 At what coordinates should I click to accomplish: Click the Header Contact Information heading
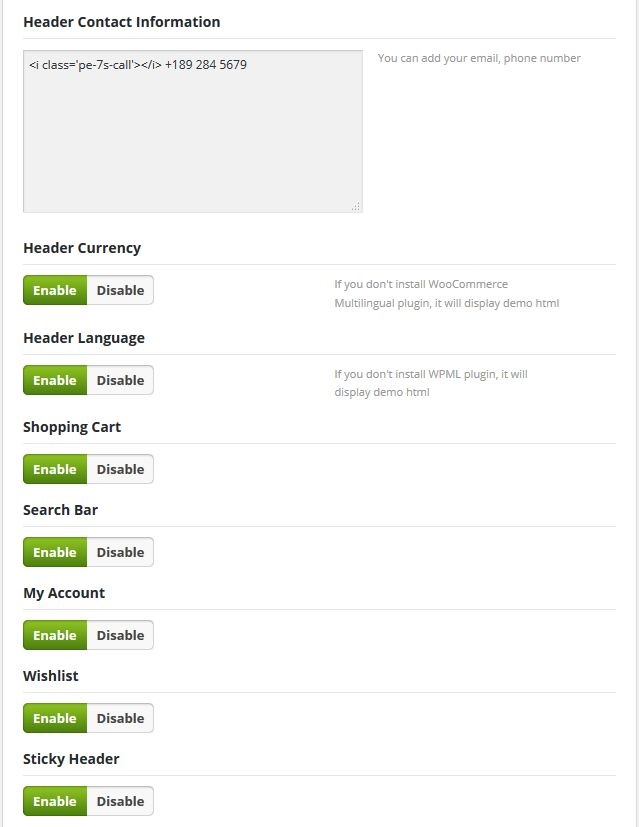point(122,22)
